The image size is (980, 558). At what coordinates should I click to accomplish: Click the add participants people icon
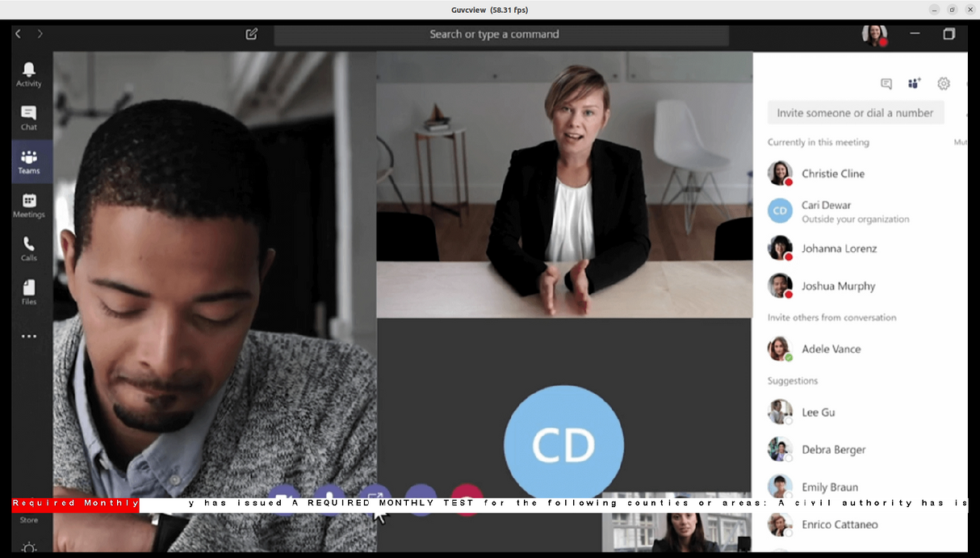(x=914, y=83)
